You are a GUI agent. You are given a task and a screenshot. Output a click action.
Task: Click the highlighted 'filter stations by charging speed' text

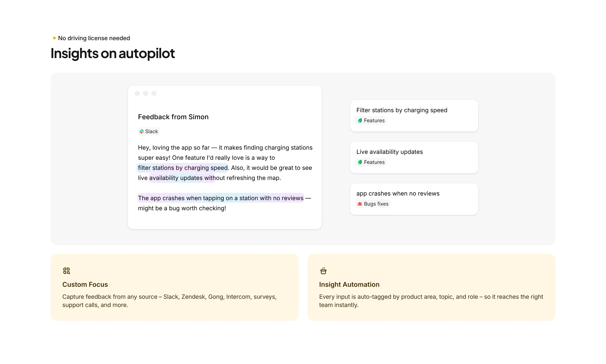coord(182,168)
